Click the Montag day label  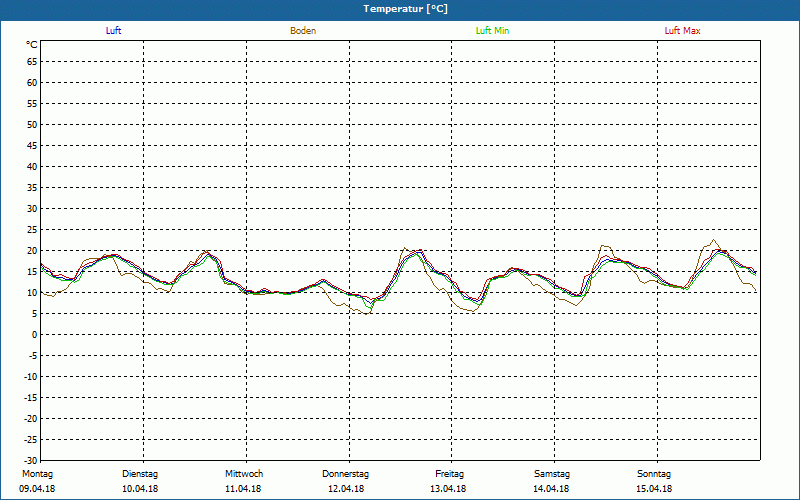37,474
